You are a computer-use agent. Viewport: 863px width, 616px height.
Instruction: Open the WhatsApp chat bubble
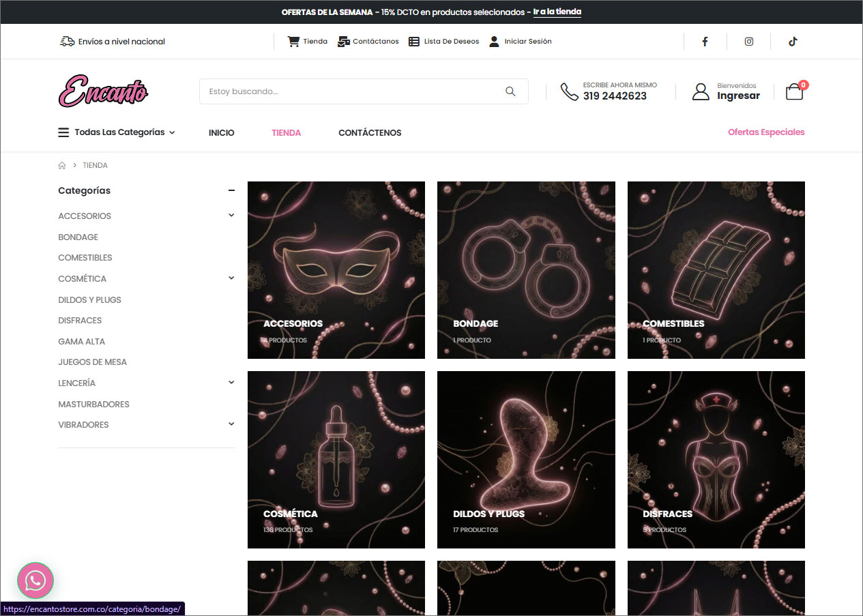[x=35, y=581]
